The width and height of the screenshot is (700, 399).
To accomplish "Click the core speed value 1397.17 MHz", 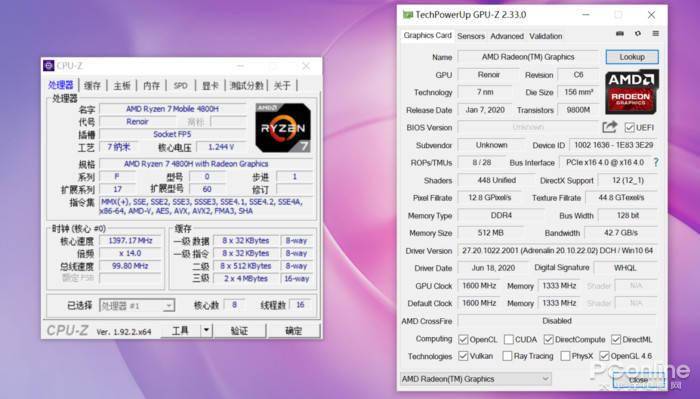I will 130,241.
